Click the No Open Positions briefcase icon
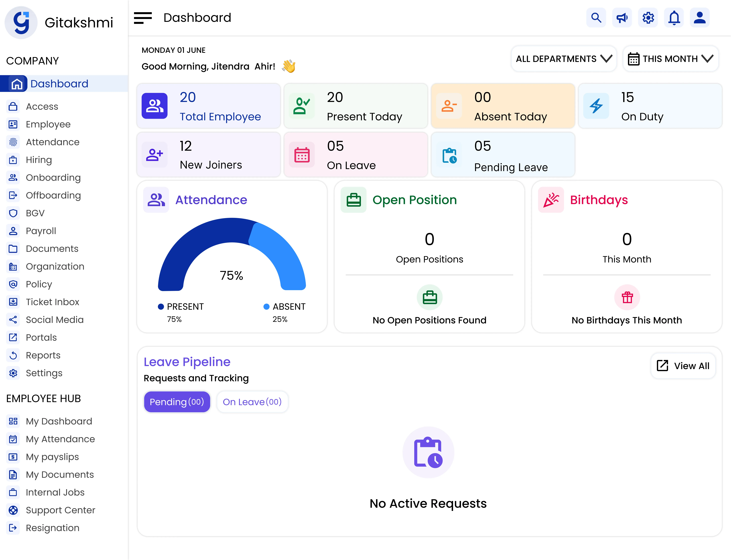The width and height of the screenshot is (731, 560). tap(430, 297)
